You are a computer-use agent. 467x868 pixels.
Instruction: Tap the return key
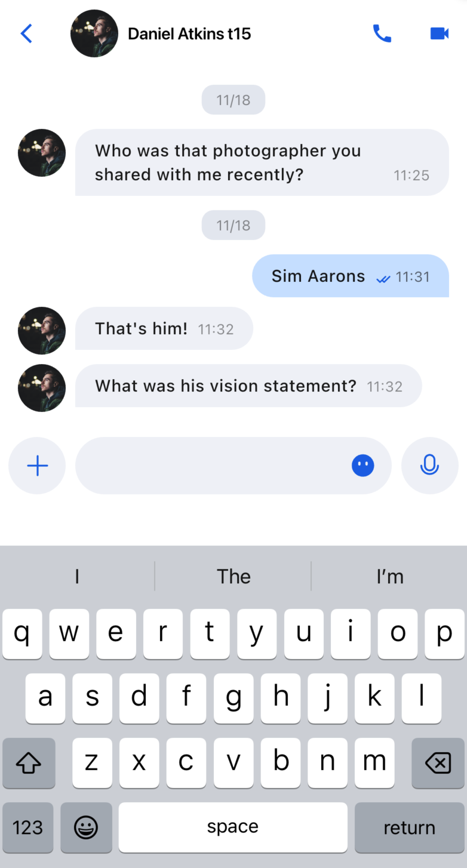[x=410, y=827]
